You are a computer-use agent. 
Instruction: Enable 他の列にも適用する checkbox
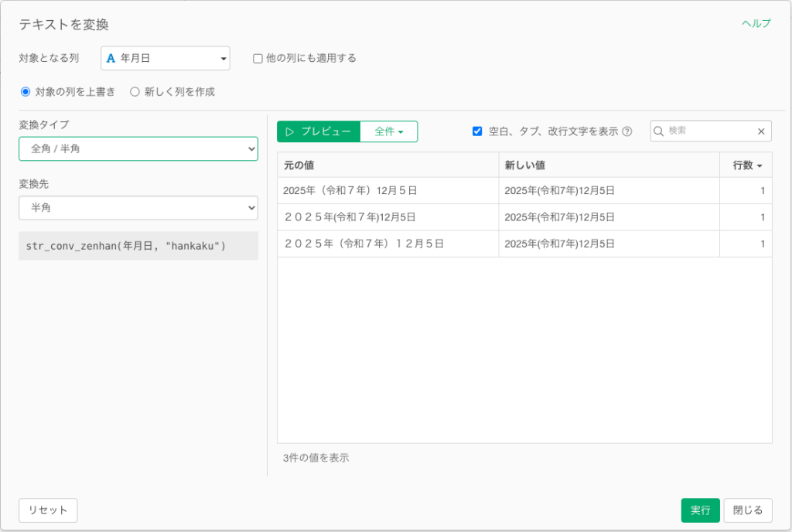pos(258,58)
